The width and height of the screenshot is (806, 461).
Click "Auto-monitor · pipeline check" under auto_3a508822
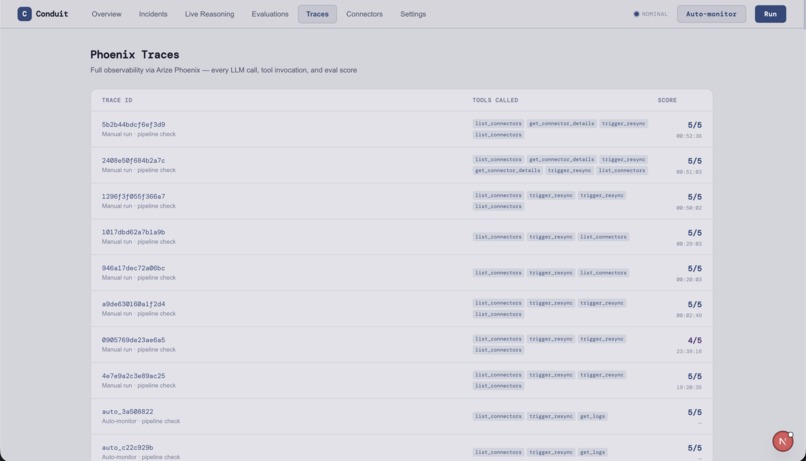pos(141,421)
